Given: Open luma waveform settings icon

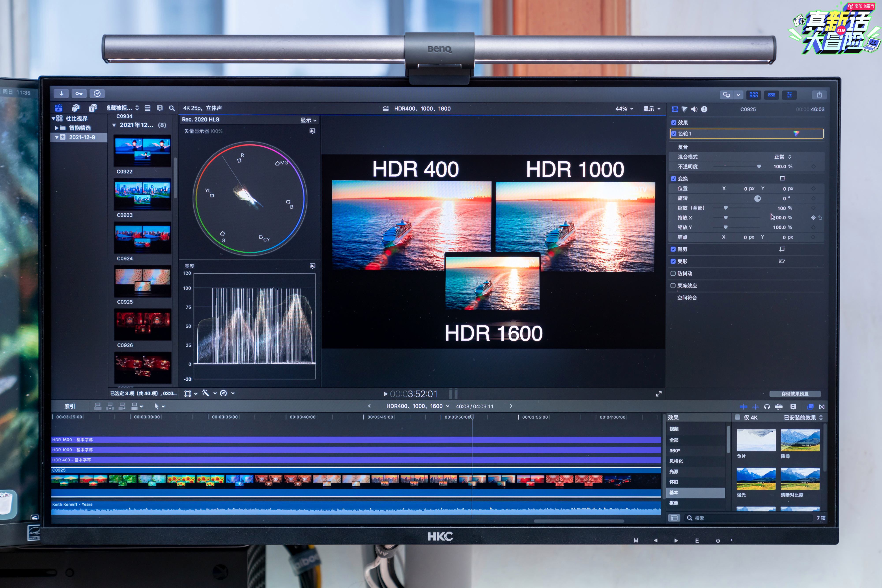Looking at the screenshot, I should (312, 266).
